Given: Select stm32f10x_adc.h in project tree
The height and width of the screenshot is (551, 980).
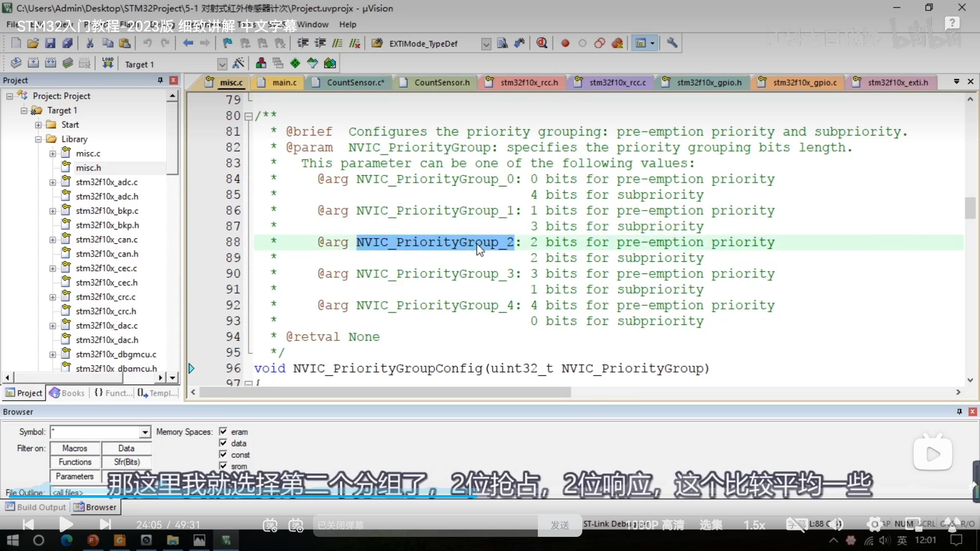Looking at the screenshot, I should click(107, 196).
